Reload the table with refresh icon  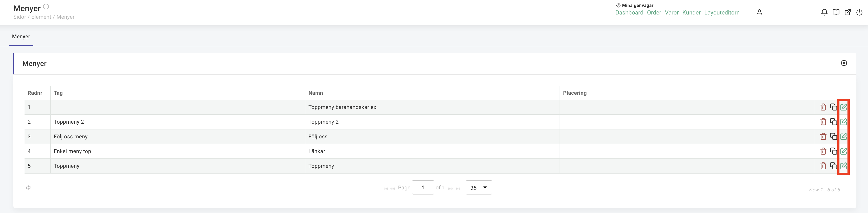(x=28, y=187)
